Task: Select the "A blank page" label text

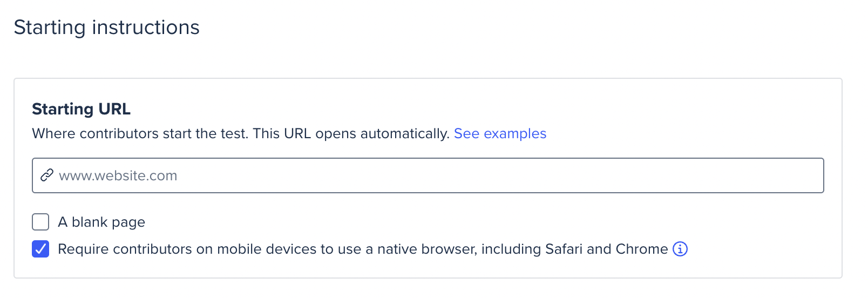Action: [x=101, y=222]
